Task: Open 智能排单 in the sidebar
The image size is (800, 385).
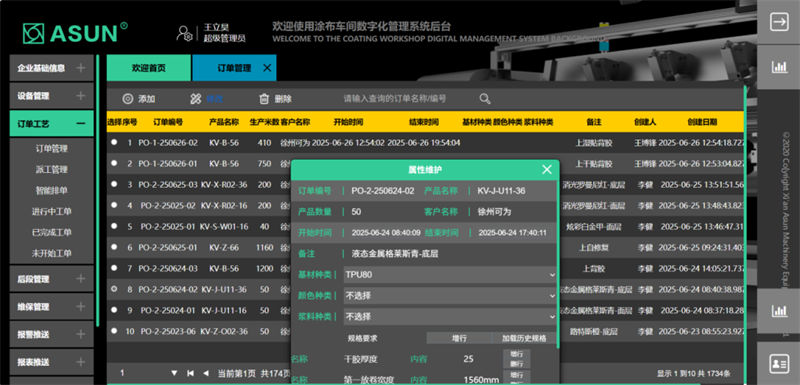Action: [x=52, y=190]
